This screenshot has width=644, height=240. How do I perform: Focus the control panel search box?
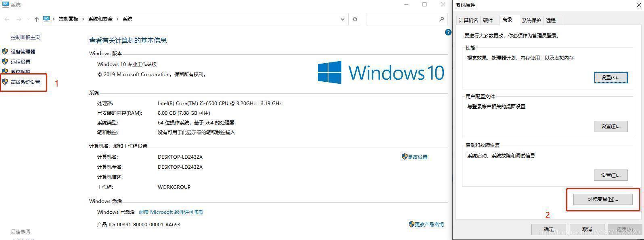[406, 19]
